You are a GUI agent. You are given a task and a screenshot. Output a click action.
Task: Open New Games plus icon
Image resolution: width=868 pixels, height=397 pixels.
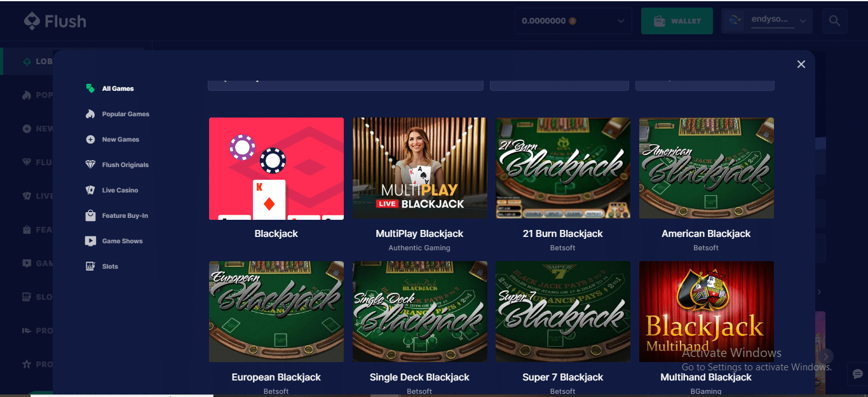click(90, 139)
